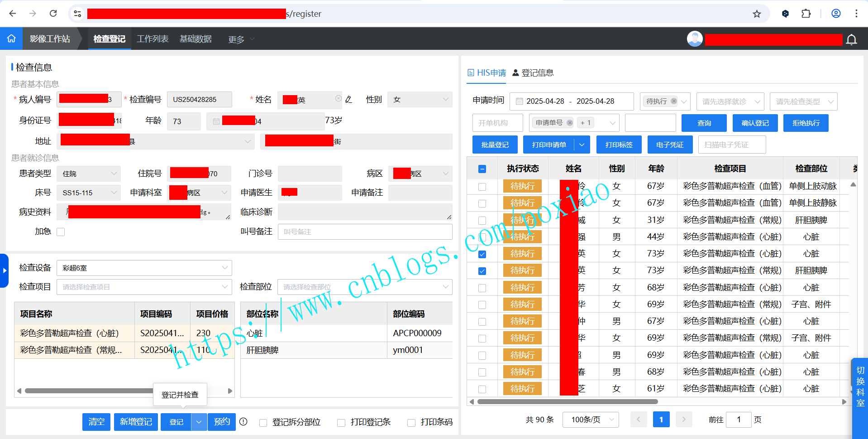Open the 更多 menu
The width and height of the screenshot is (868, 439).
coord(242,39)
